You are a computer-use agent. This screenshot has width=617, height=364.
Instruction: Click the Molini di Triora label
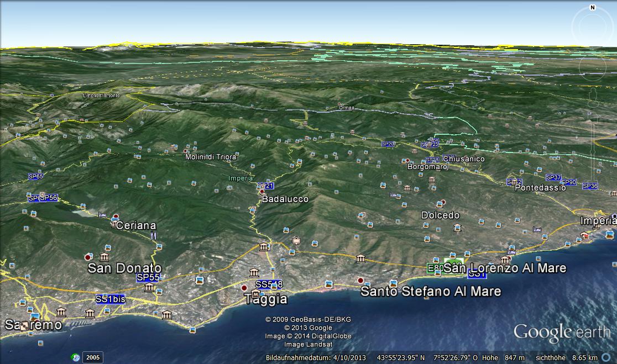point(211,157)
